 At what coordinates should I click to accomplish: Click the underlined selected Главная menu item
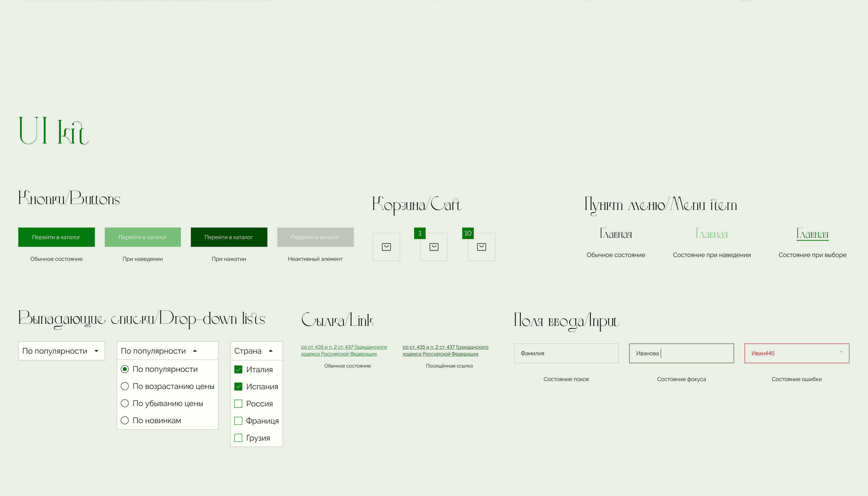tap(812, 234)
